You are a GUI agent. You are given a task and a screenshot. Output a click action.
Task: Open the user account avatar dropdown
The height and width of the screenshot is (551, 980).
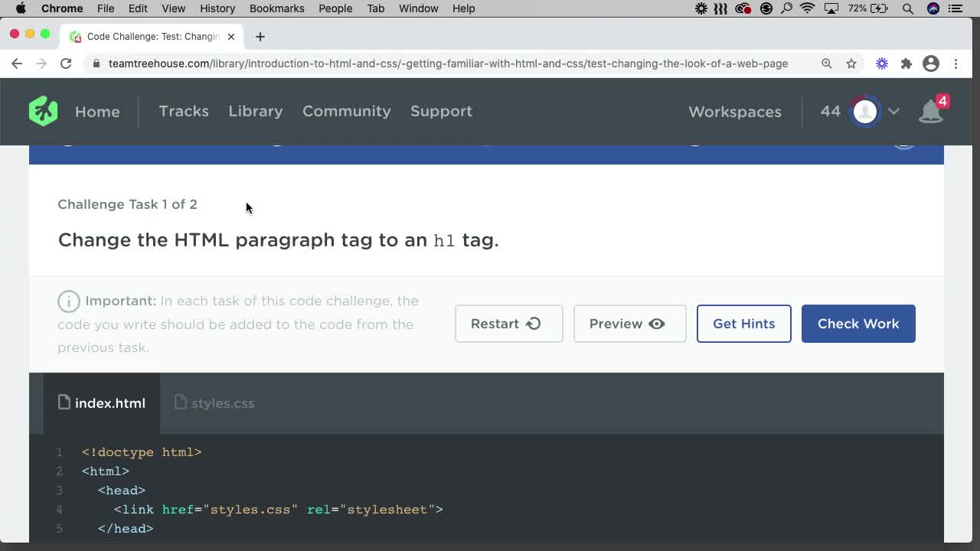tap(864, 111)
